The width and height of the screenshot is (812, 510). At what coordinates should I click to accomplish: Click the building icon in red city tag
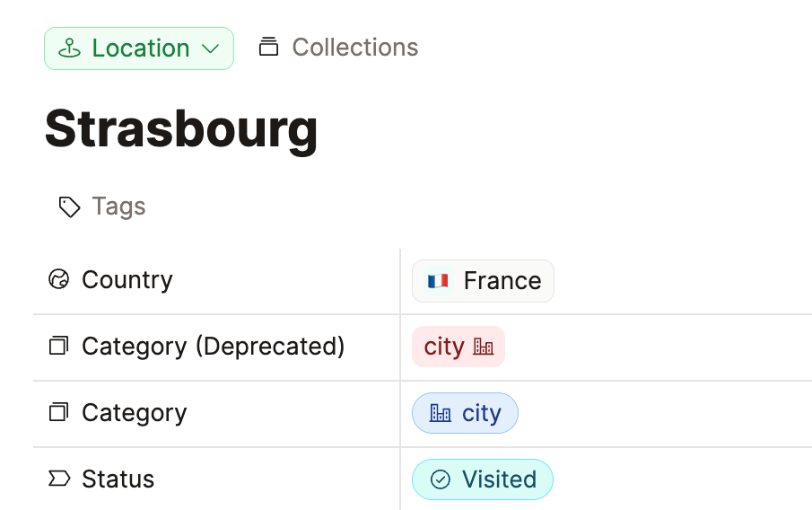(484, 347)
